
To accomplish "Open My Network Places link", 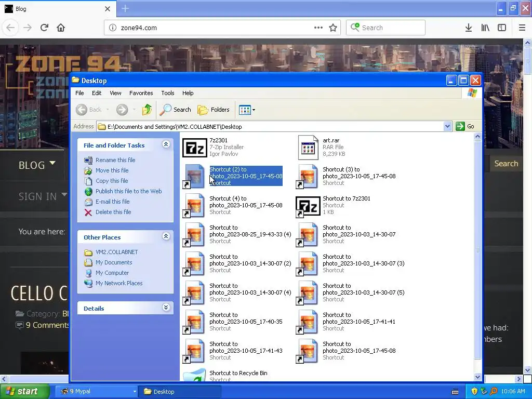I will 119,283.
